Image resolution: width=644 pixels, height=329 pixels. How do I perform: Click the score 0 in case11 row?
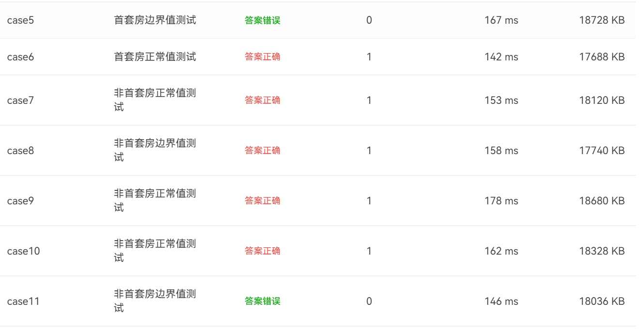(x=369, y=301)
